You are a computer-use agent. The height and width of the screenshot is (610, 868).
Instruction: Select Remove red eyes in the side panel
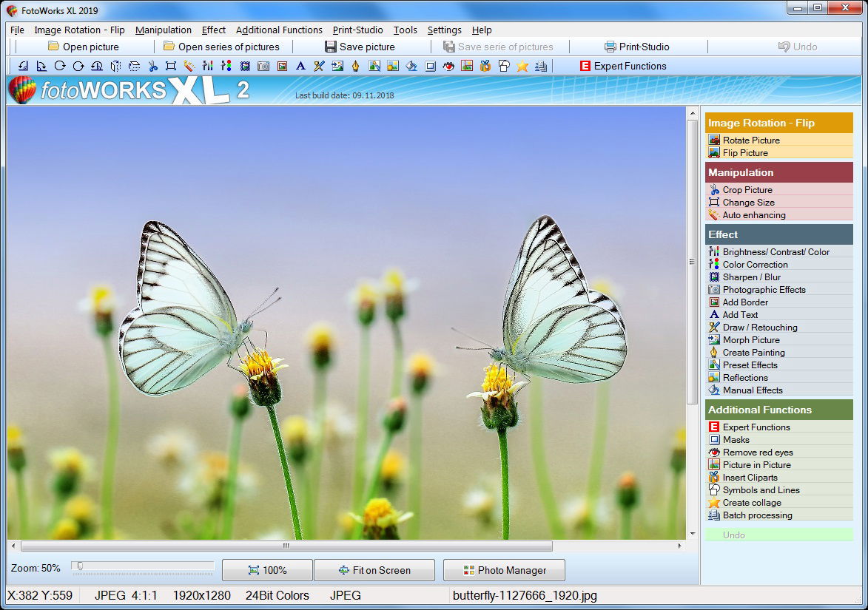779,453
